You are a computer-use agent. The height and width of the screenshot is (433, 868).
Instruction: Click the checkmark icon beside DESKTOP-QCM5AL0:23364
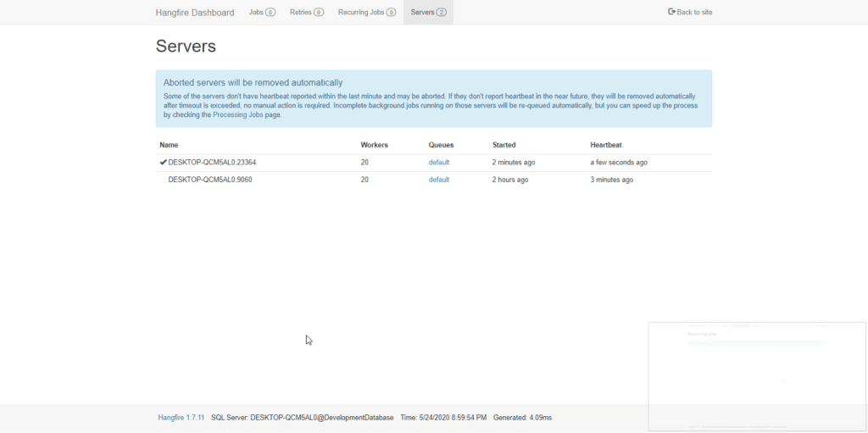coord(164,162)
